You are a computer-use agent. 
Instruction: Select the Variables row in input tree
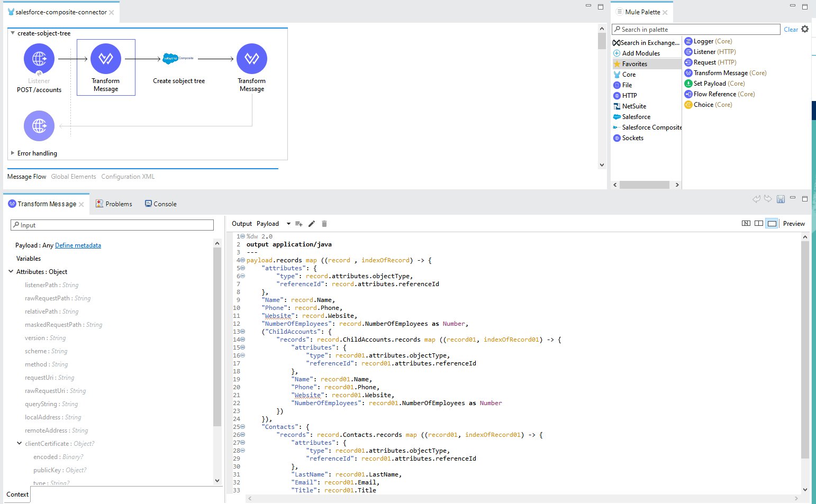[x=29, y=259]
